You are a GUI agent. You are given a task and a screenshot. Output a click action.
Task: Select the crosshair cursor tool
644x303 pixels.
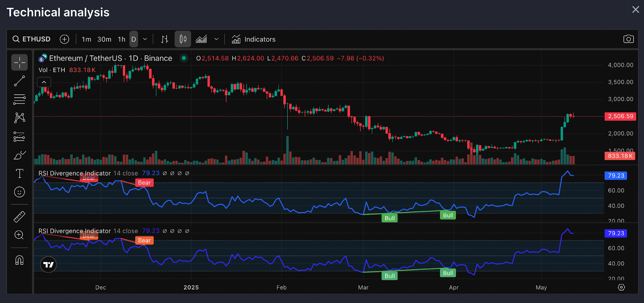tap(19, 62)
